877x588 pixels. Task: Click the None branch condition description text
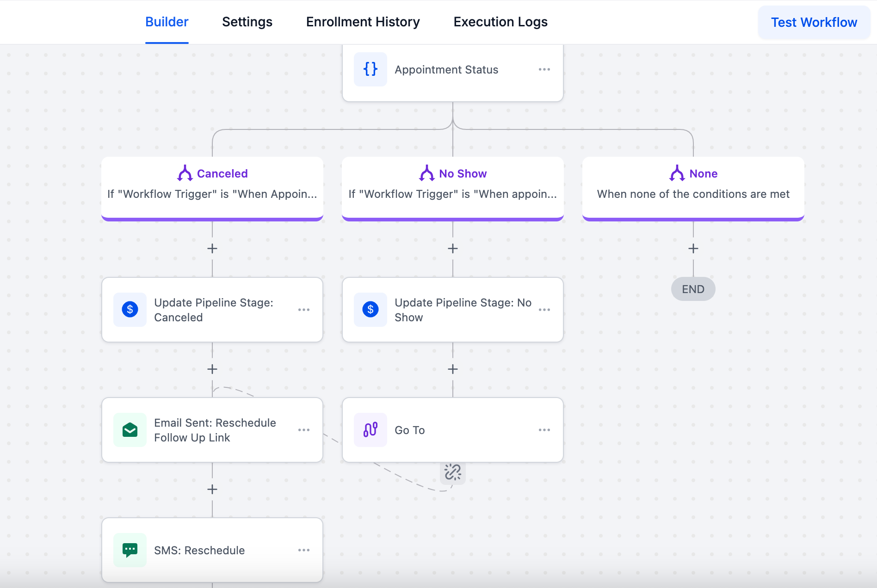pyautogui.click(x=693, y=194)
